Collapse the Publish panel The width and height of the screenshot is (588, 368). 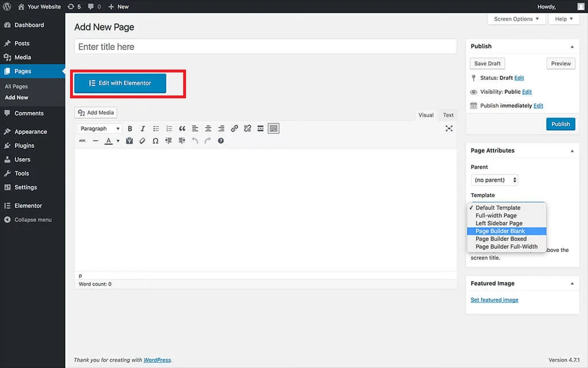click(571, 47)
